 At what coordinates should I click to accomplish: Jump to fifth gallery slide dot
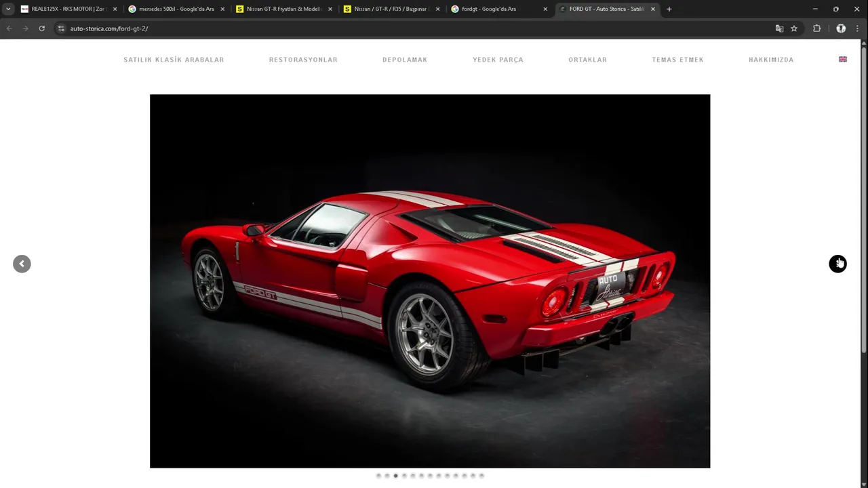(413, 476)
